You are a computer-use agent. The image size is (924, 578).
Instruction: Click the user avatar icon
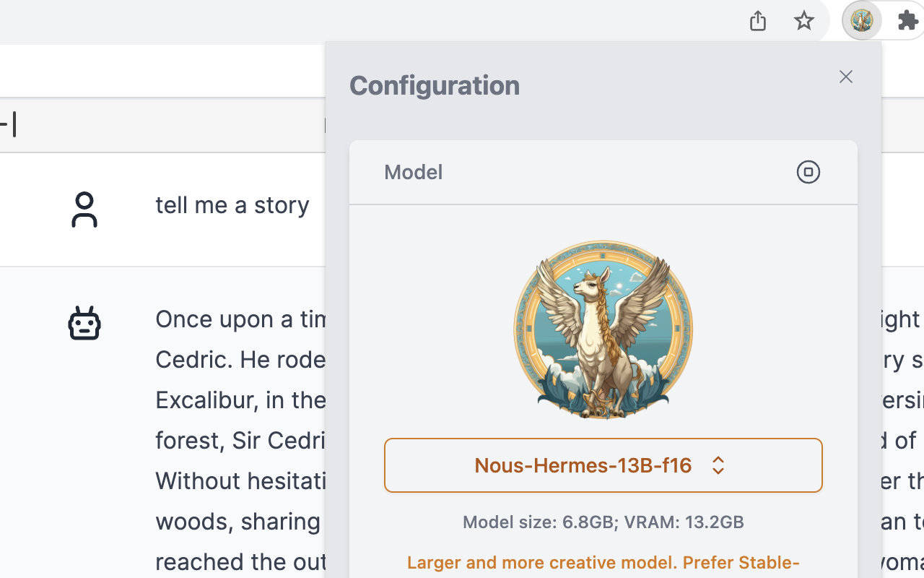pyautogui.click(x=84, y=210)
